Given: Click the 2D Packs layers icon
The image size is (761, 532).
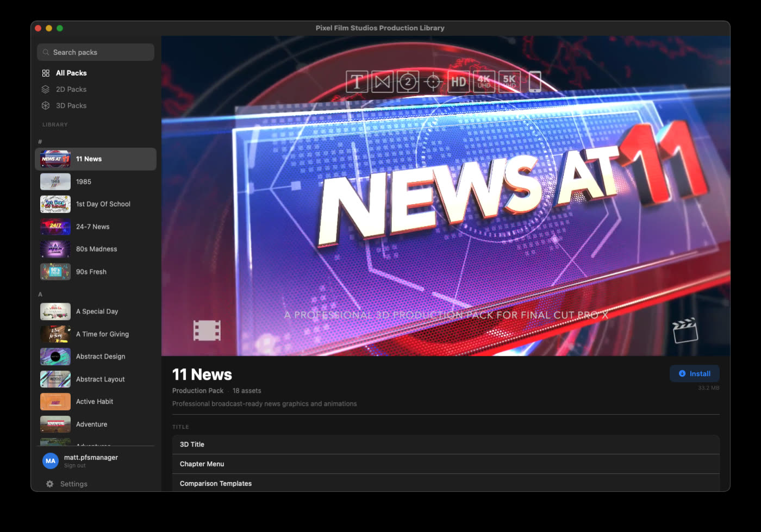Looking at the screenshot, I should [46, 89].
